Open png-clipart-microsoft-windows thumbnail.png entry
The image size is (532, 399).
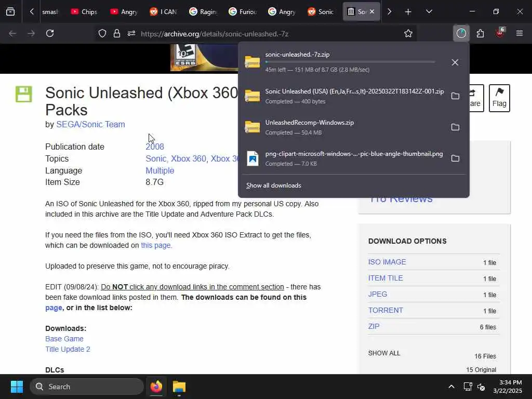pos(344,158)
